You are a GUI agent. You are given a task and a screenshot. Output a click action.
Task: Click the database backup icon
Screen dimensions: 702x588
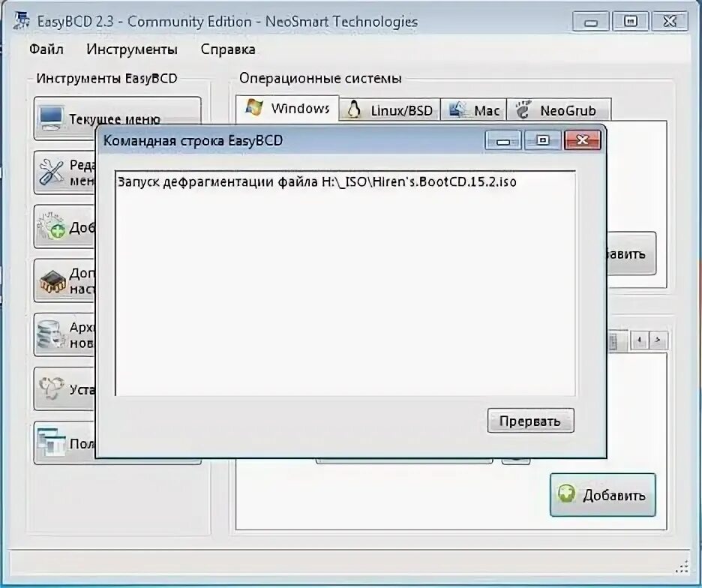click(x=50, y=334)
